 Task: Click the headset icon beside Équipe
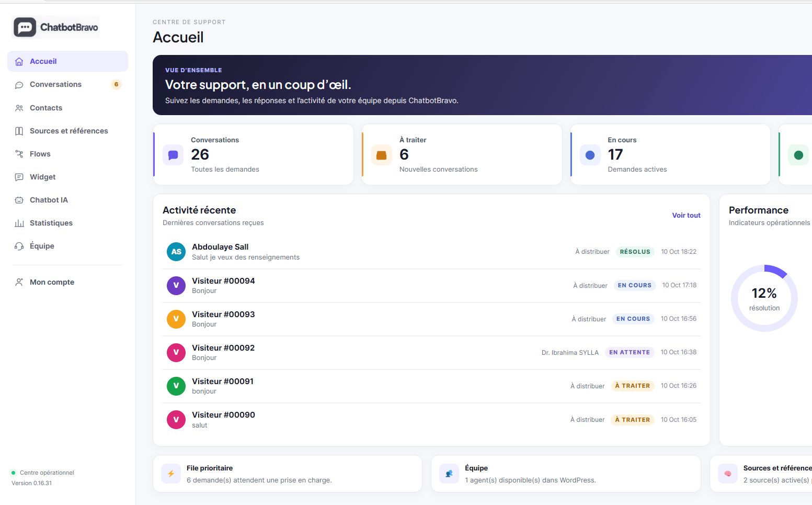[19, 246]
